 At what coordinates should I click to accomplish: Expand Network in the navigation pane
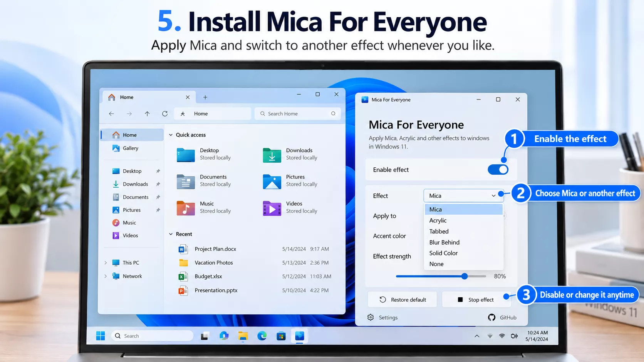click(106, 276)
